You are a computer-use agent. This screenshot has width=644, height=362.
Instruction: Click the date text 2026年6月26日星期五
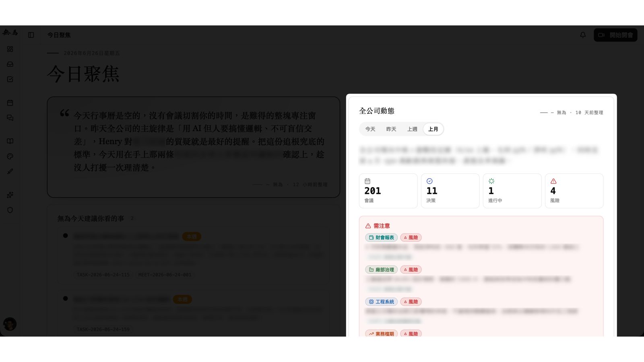point(92,53)
